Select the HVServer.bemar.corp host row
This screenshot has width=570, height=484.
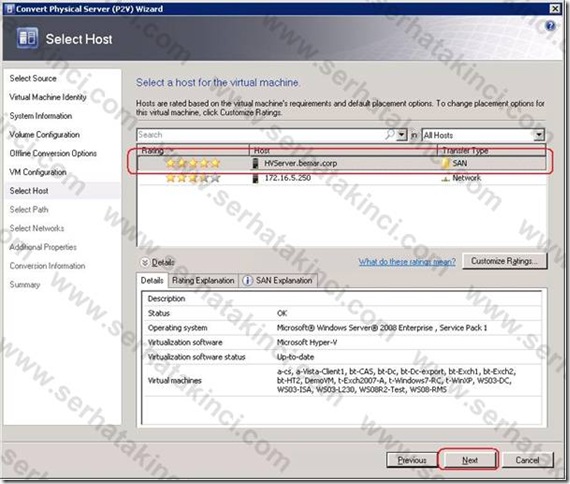pyautogui.click(x=342, y=163)
